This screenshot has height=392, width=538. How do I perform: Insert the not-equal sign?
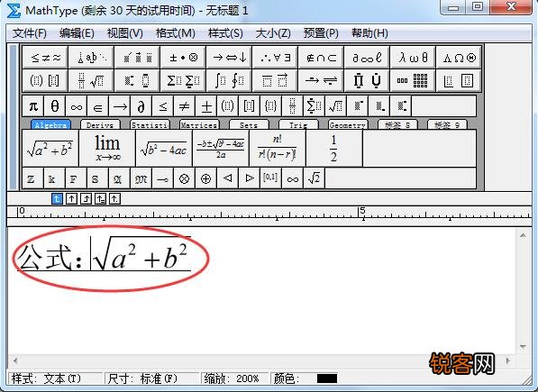tap(184, 106)
